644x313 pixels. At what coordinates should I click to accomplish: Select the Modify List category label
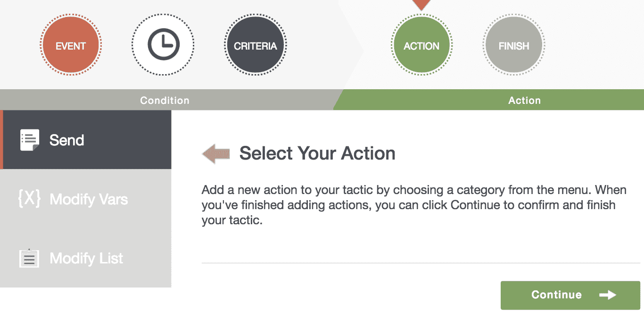(86, 258)
